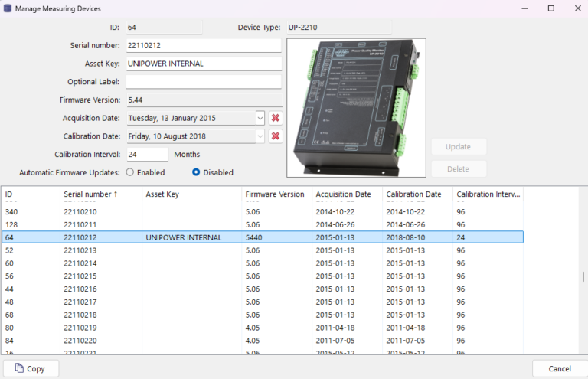
Task: Click the Delete button
Action: [459, 168]
